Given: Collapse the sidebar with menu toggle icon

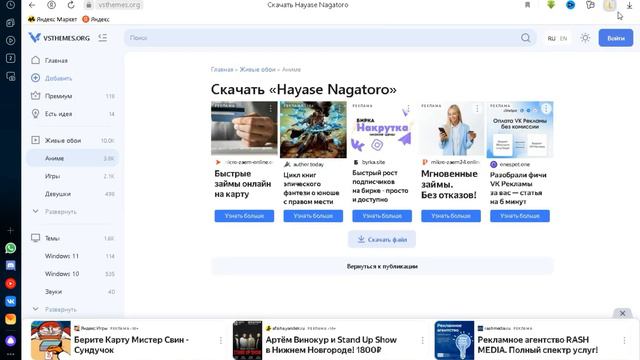Looking at the screenshot, I should pyautogui.click(x=102, y=38).
